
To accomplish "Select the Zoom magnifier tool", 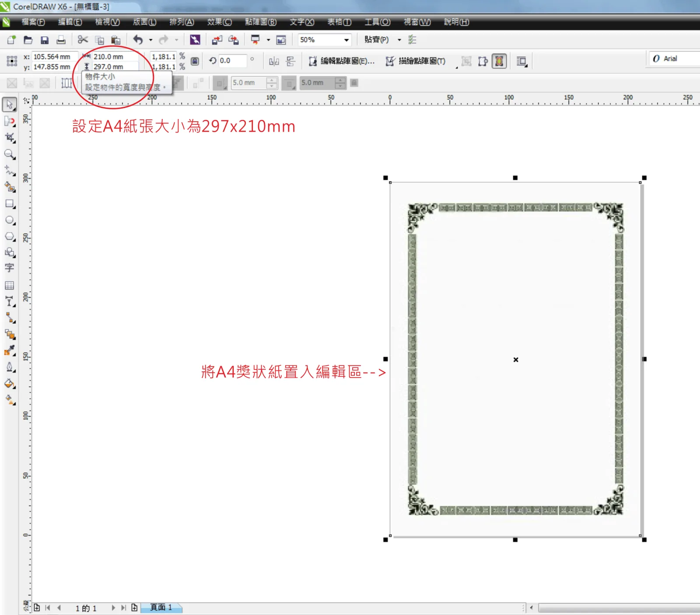I will pyautogui.click(x=10, y=154).
